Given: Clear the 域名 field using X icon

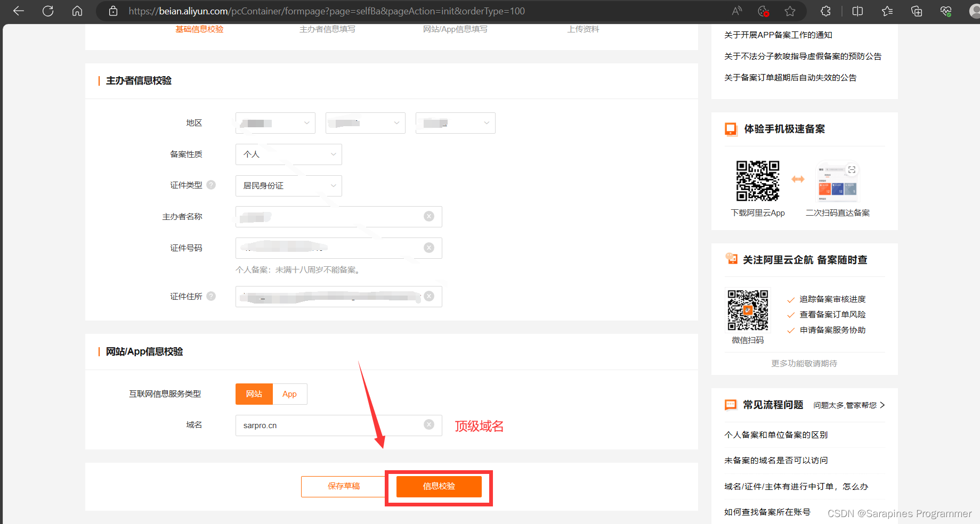Looking at the screenshot, I should click(429, 424).
